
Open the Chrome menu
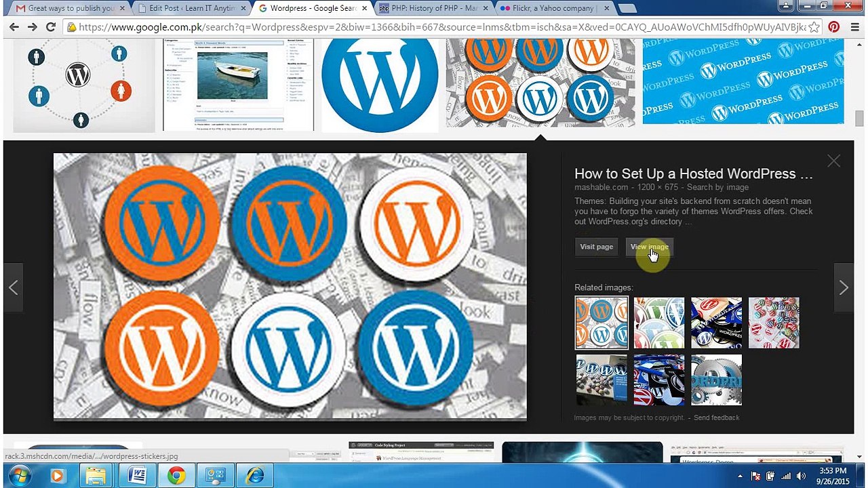pos(854,27)
